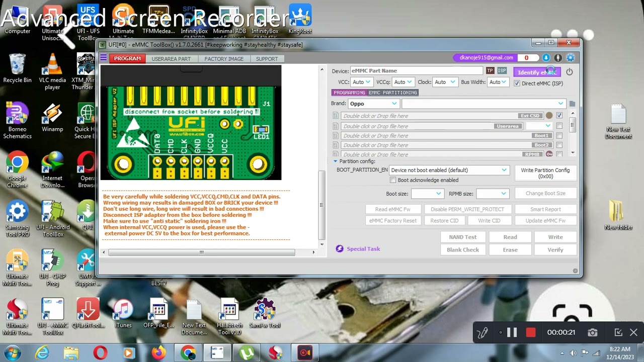Stop recording with the red stop button
644x362 pixels.
530,332
